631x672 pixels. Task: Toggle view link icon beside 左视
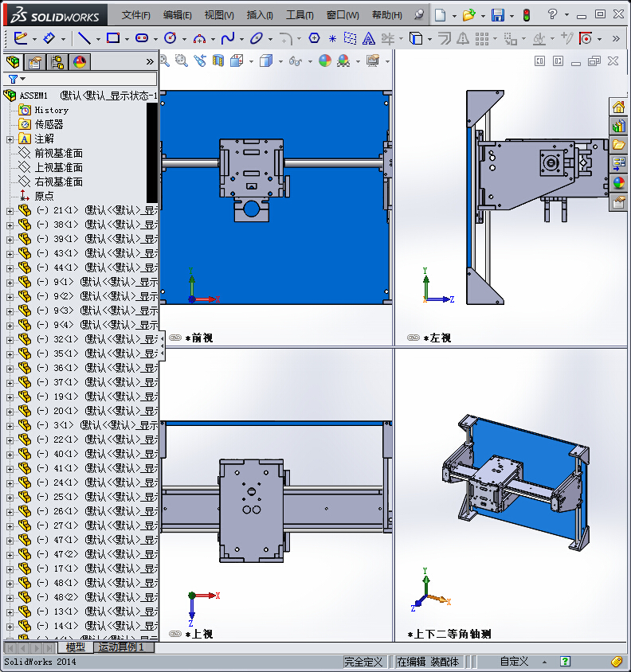tap(413, 338)
